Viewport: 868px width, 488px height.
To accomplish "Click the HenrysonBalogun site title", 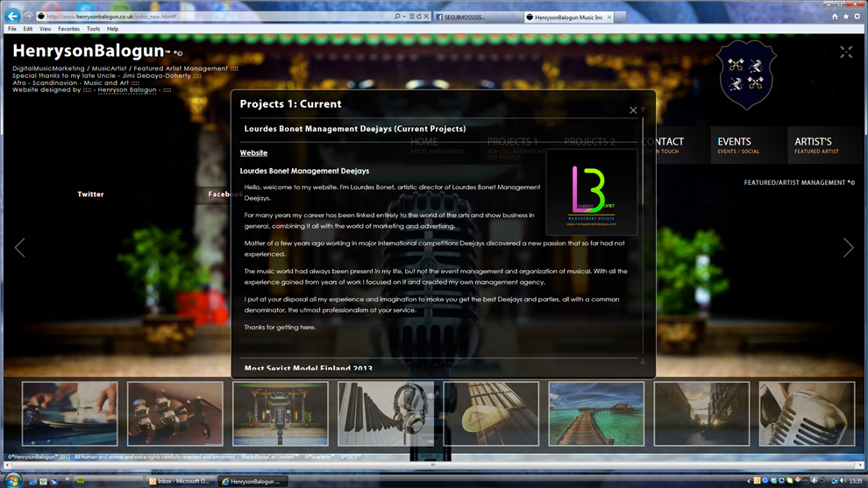I will pyautogui.click(x=89, y=51).
